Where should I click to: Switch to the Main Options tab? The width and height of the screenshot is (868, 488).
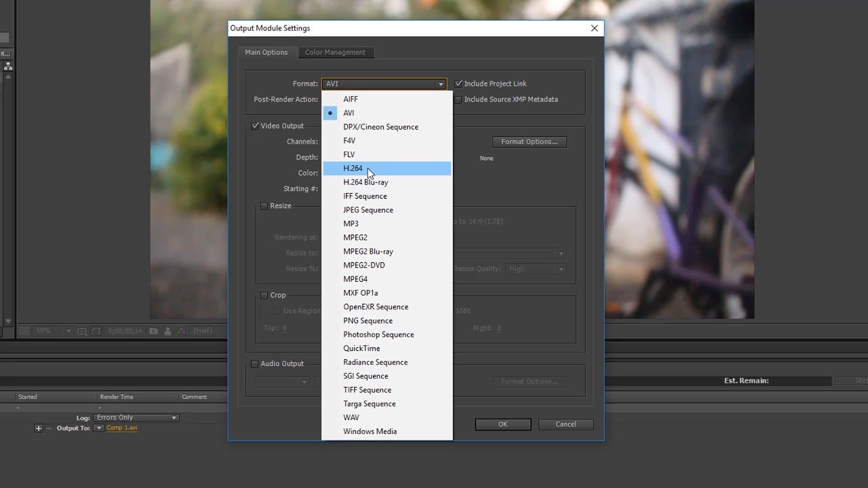pos(267,52)
